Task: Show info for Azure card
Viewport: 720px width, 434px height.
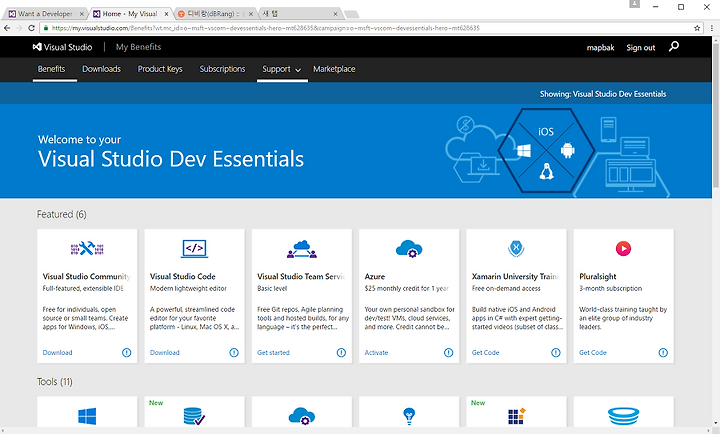Action: click(x=449, y=352)
